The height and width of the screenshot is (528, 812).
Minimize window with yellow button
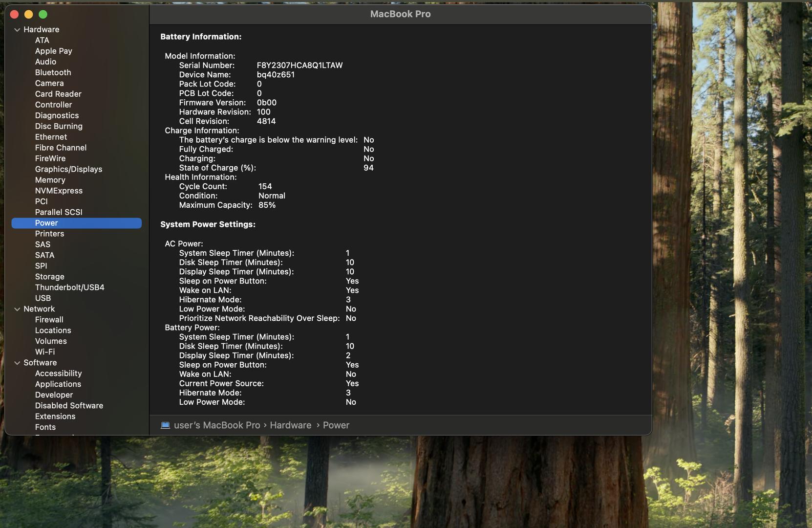coord(28,14)
